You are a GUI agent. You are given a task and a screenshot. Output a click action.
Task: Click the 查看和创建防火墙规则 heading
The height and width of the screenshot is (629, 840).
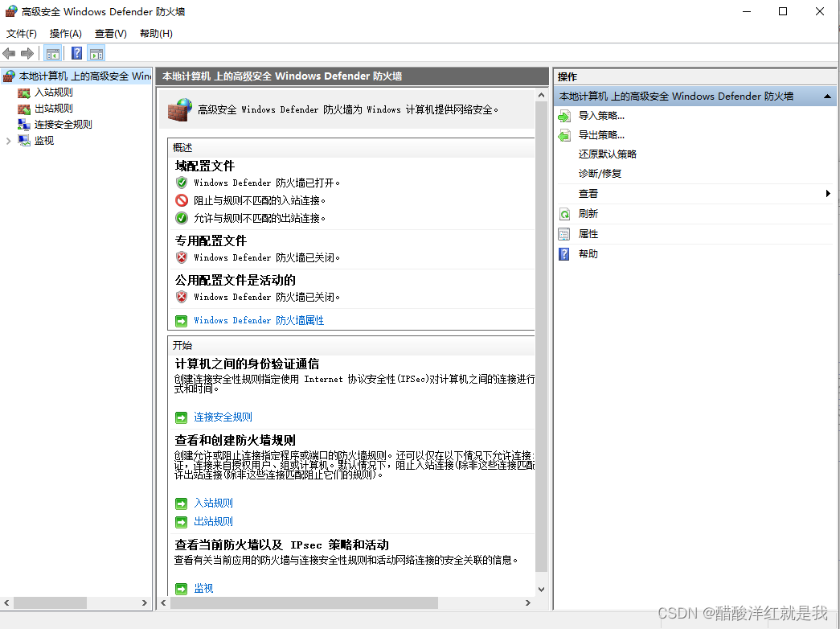pos(236,440)
